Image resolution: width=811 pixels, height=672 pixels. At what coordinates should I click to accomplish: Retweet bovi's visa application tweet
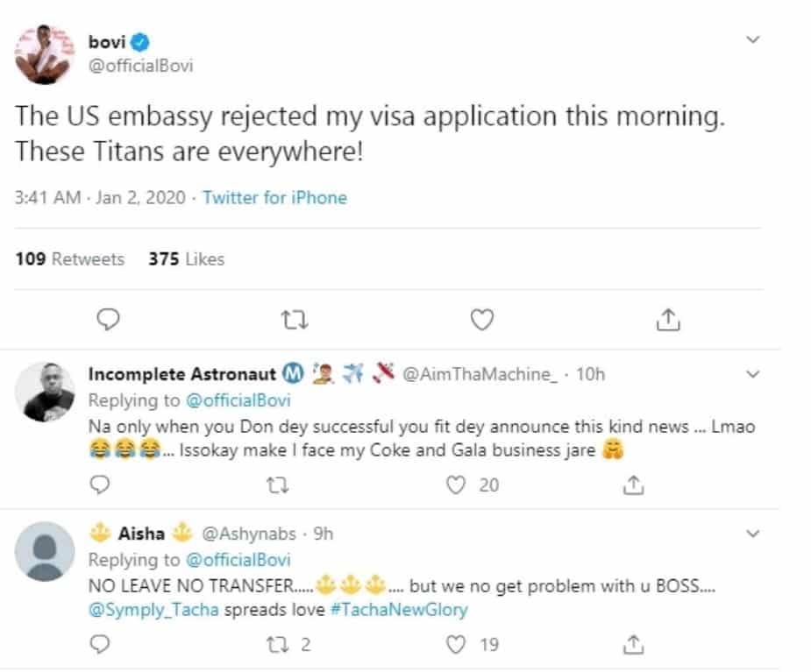tap(294, 322)
